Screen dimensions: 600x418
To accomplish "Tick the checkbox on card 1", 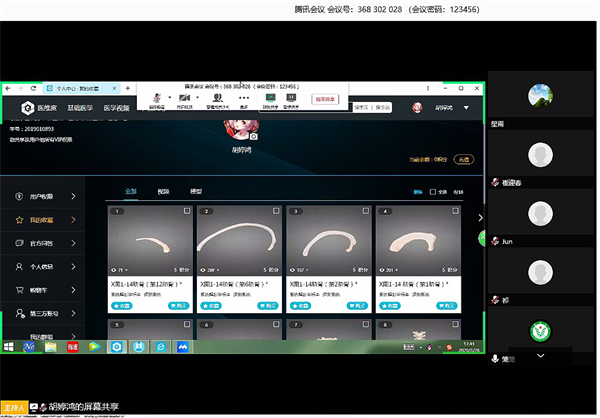I will pos(187,211).
